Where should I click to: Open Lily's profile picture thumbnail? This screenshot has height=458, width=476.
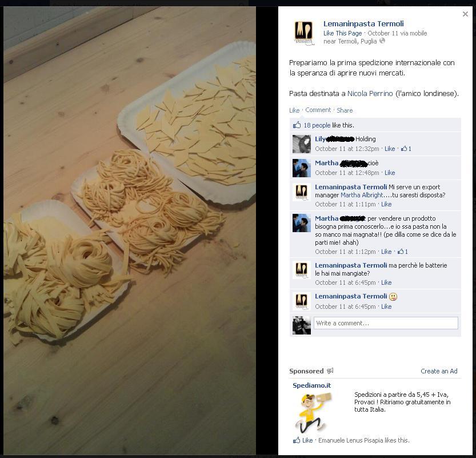click(x=302, y=144)
